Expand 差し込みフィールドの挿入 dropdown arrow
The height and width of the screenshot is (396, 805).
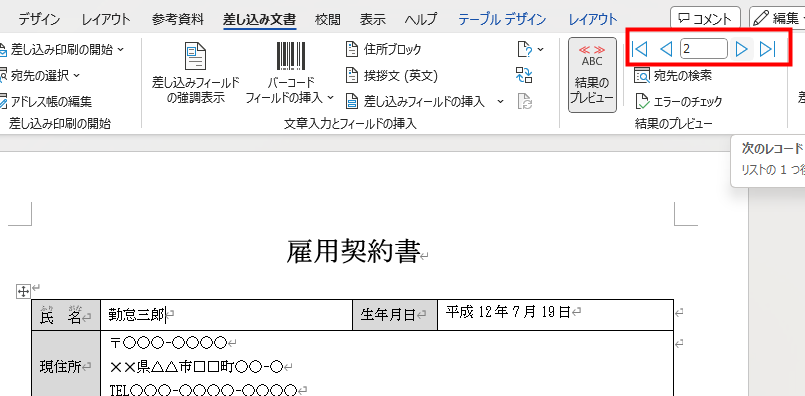(x=501, y=101)
